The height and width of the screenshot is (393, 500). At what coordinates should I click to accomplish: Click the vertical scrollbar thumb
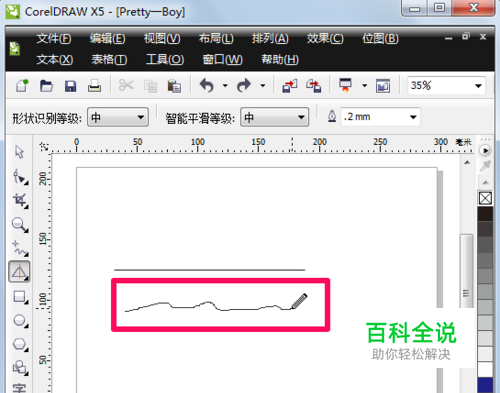pyautogui.click(x=466, y=271)
